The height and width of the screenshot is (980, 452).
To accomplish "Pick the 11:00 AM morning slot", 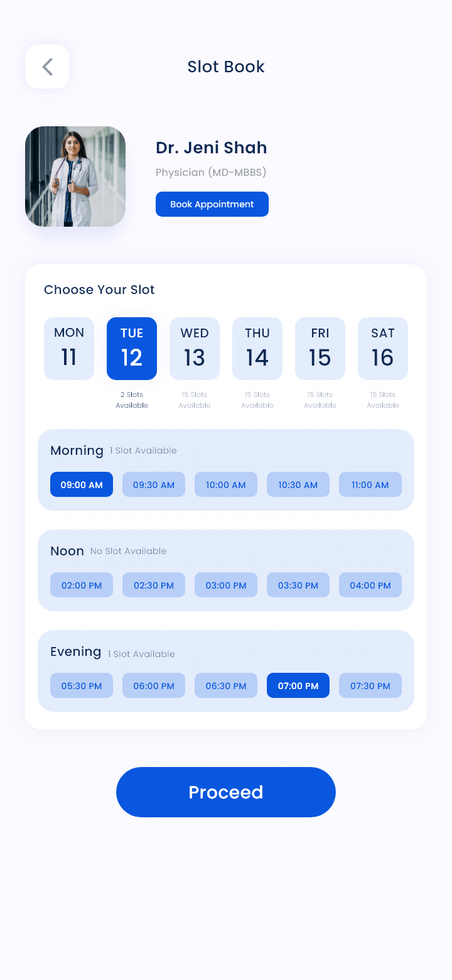I will [370, 484].
